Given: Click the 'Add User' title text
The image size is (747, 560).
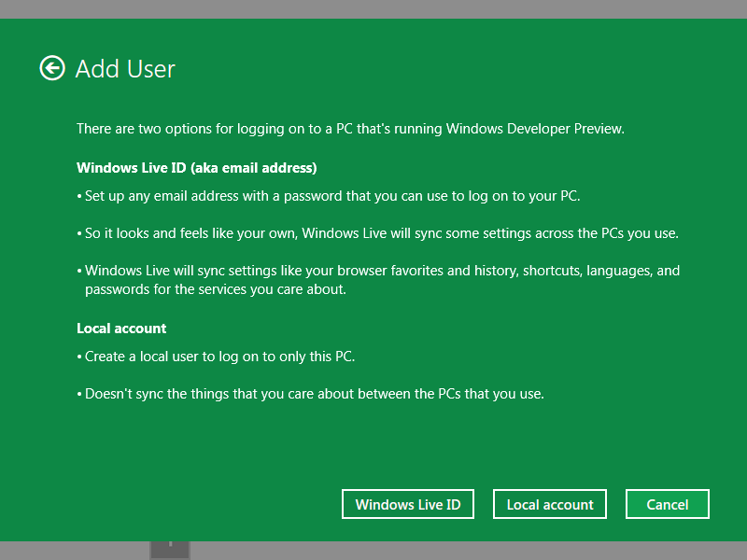Looking at the screenshot, I should click(125, 69).
